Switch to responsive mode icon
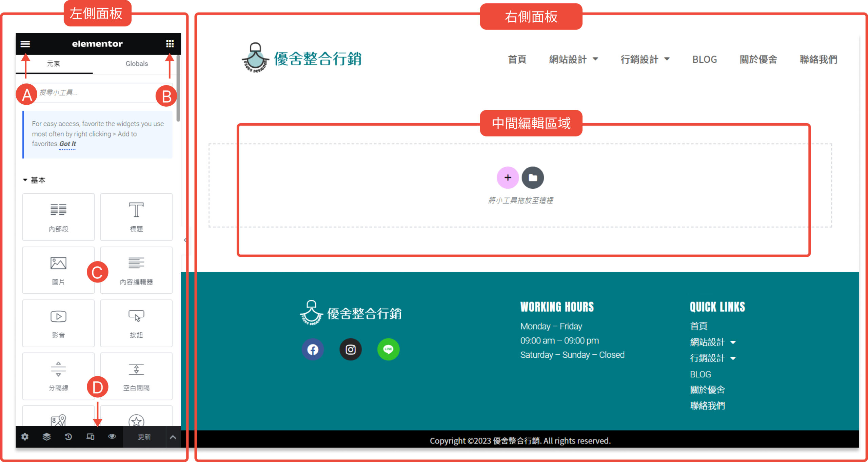 click(x=90, y=437)
